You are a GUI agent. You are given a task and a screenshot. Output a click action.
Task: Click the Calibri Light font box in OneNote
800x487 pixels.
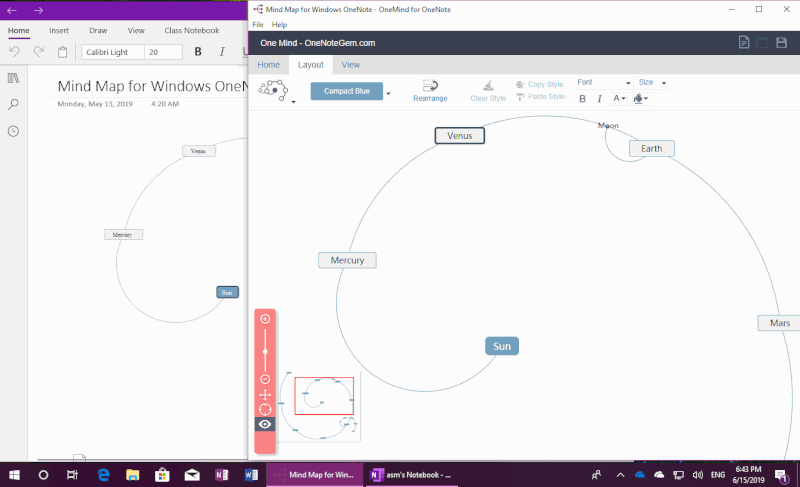[x=113, y=52]
